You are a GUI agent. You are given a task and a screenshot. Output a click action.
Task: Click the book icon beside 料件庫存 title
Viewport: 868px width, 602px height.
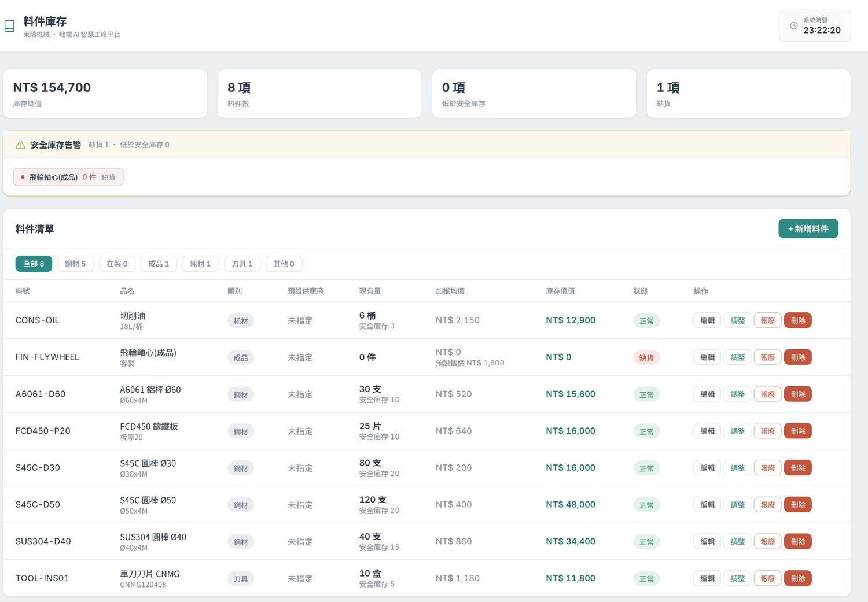coord(9,26)
